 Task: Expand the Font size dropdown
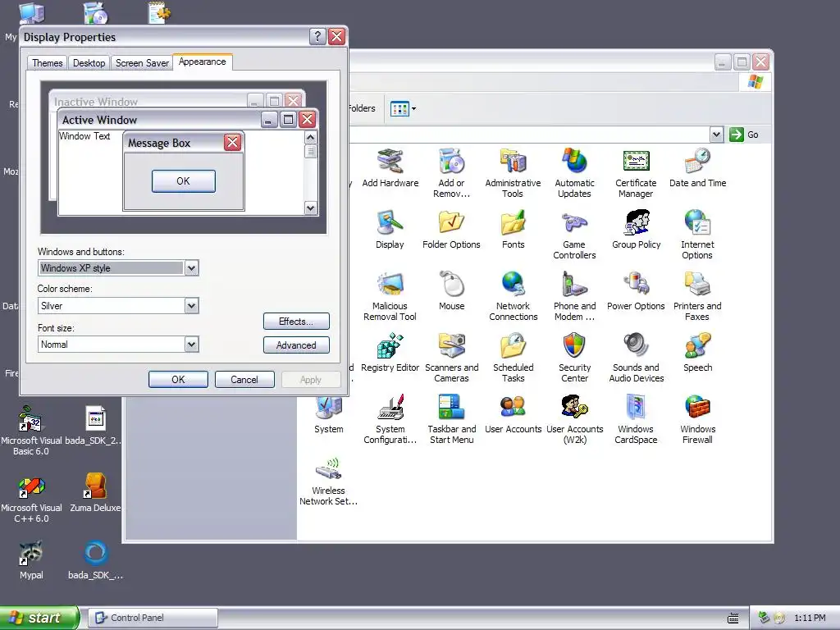(191, 345)
